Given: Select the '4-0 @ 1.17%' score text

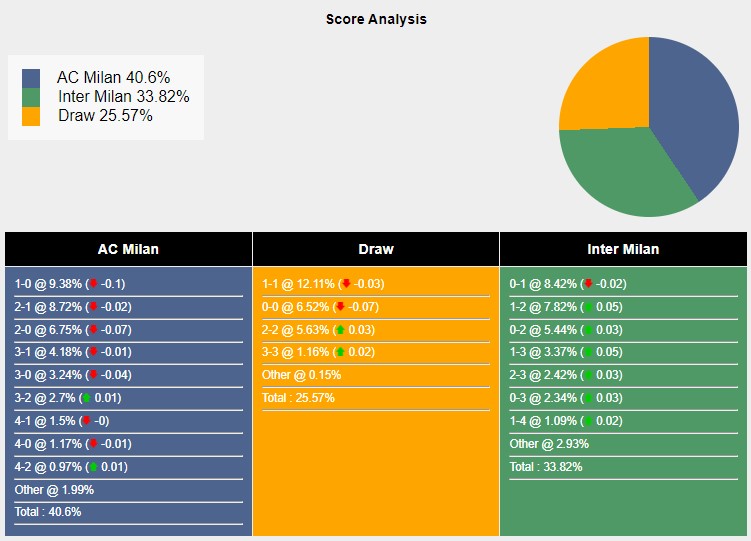Looking at the screenshot, I should [48, 444].
